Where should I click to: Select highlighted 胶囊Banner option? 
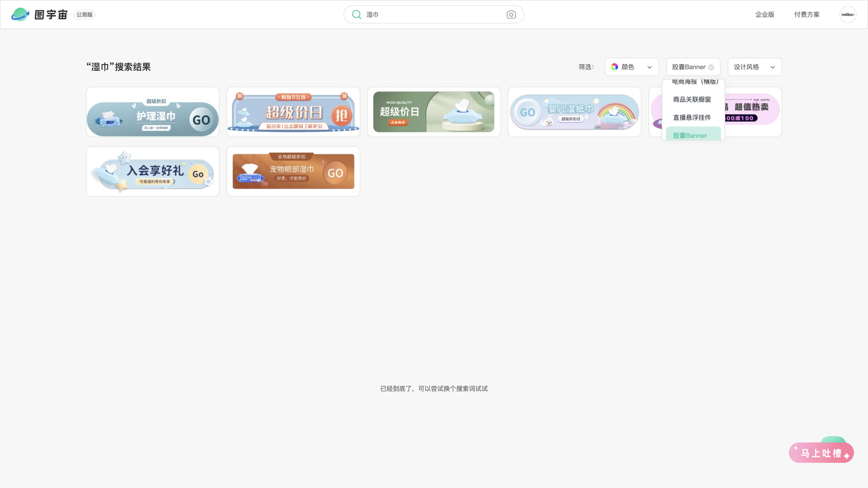[693, 134]
